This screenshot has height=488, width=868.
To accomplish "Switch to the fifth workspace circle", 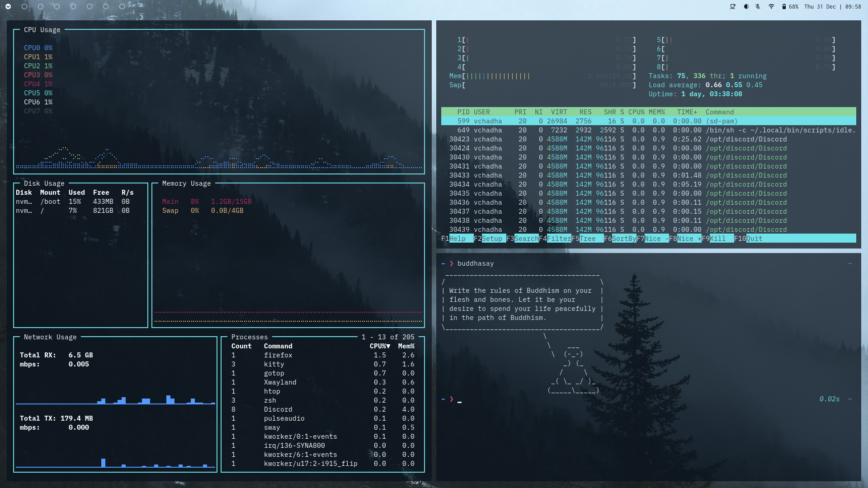I will pyautogui.click(x=73, y=6).
